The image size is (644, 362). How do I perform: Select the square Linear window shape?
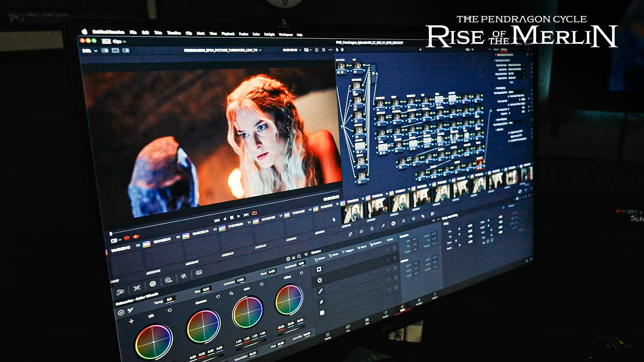click(319, 269)
